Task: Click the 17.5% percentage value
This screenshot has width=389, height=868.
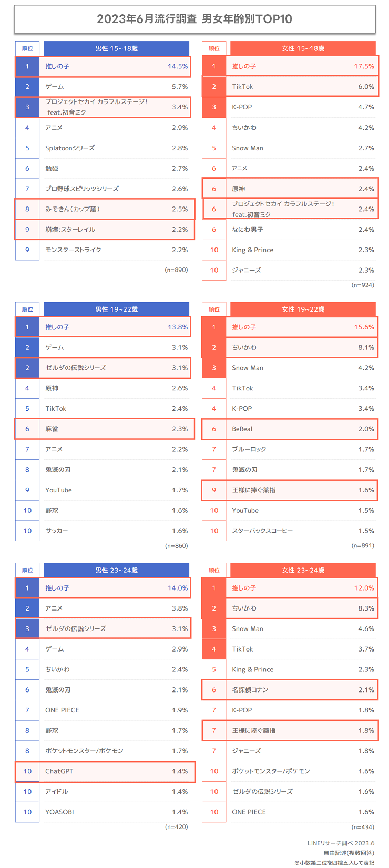Action: (x=364, y=66)
